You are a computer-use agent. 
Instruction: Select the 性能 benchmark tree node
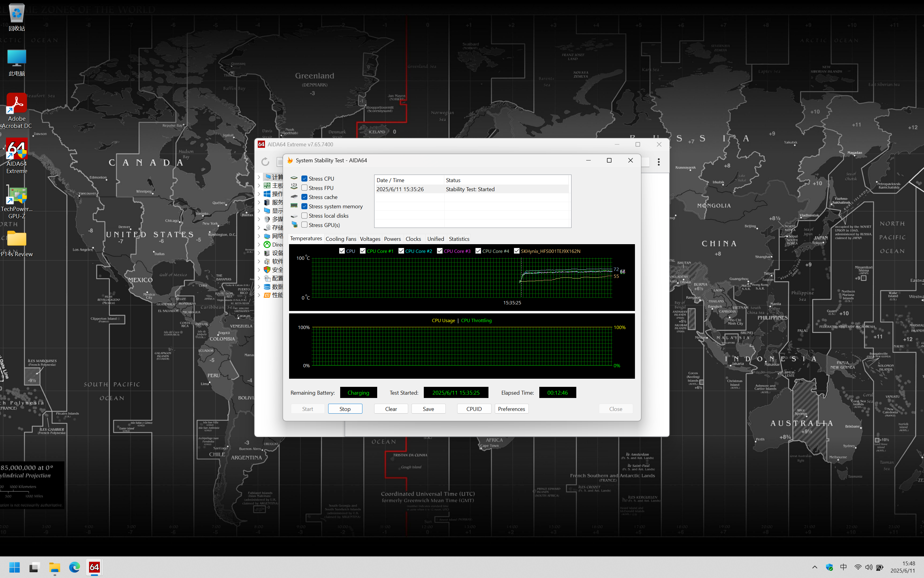click(273, 295)
